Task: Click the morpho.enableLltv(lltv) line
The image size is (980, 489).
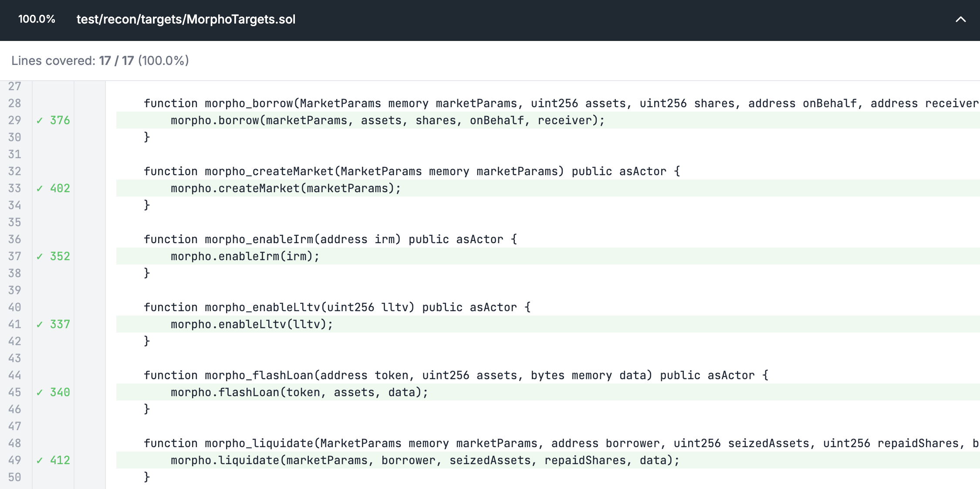Action: pos(252,324)
